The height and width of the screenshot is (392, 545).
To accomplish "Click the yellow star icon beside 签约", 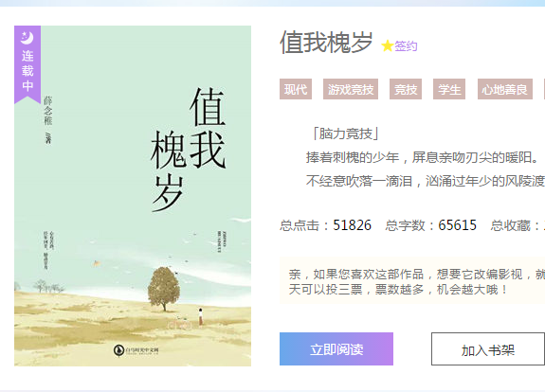I will [387, 45].
